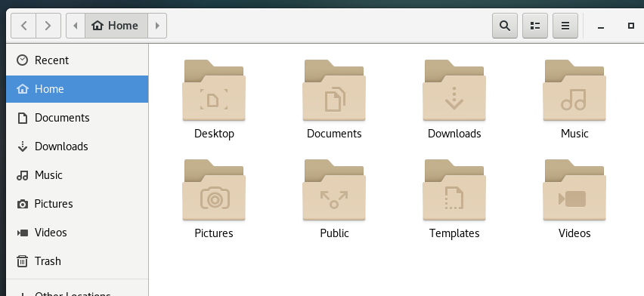Viewport: 644px width, 296px height.
Task: Open Music in the sidebar
Action: tap(77, 175)
